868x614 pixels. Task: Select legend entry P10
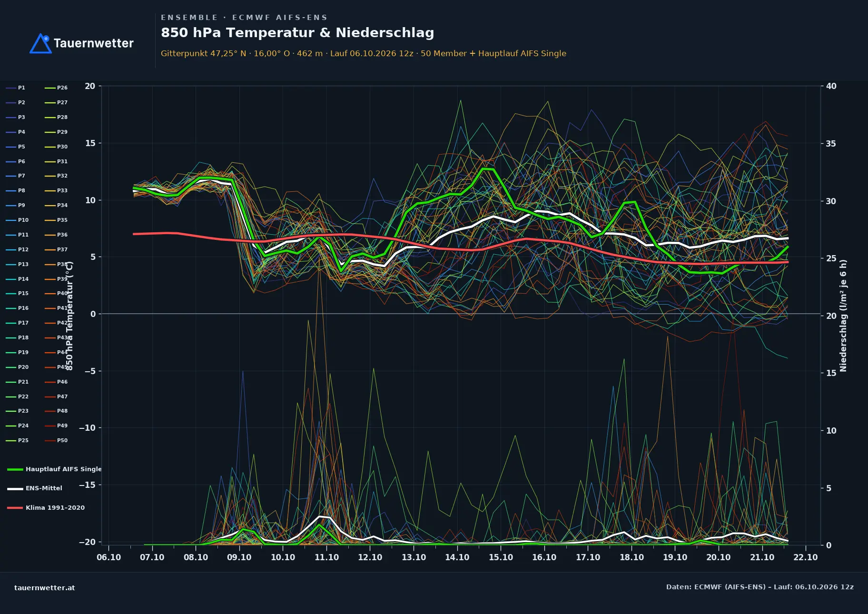tap(17, 220)
